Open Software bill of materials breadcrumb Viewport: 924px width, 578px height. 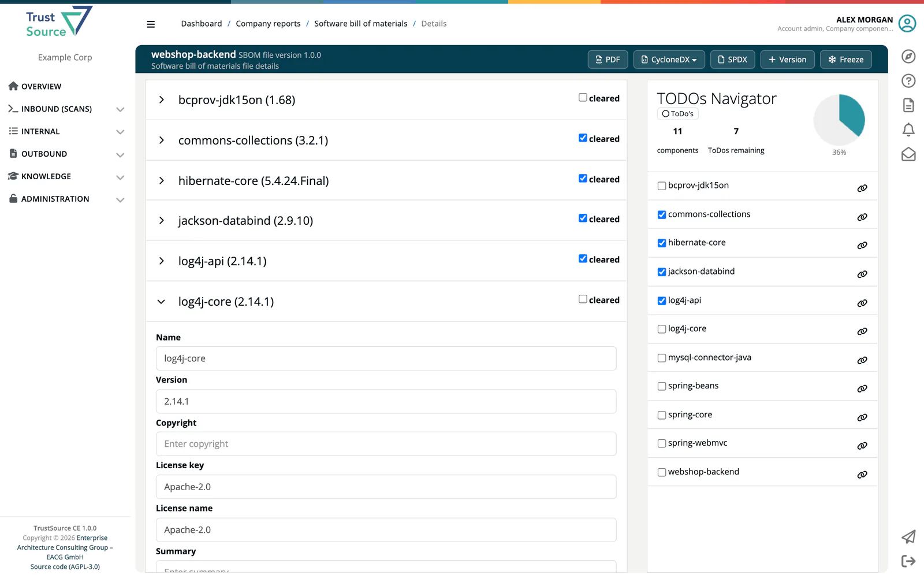[x=361, y=24]
